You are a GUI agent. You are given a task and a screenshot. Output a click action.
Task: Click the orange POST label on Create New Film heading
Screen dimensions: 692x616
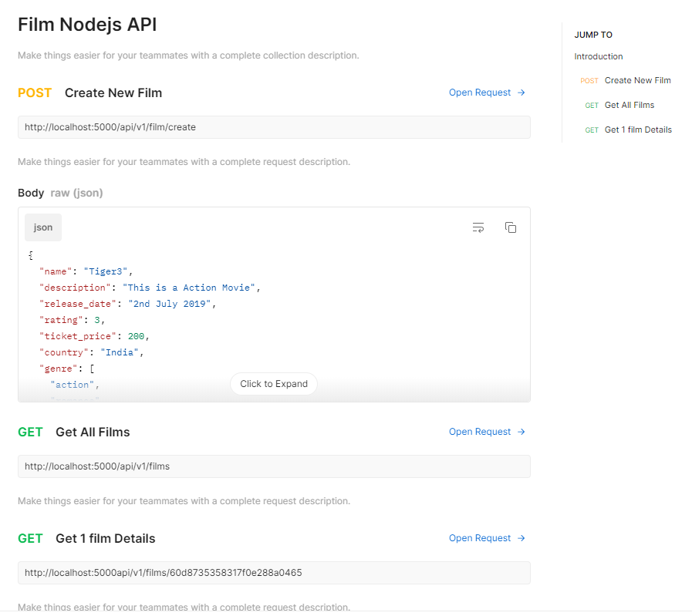coord(35,93)
